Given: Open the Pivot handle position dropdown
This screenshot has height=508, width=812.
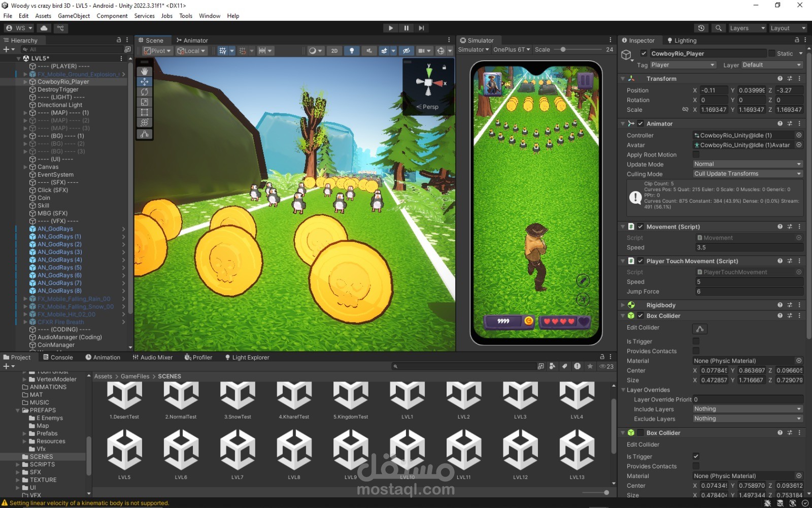Looking at the screenshot, I should (157, 51).
